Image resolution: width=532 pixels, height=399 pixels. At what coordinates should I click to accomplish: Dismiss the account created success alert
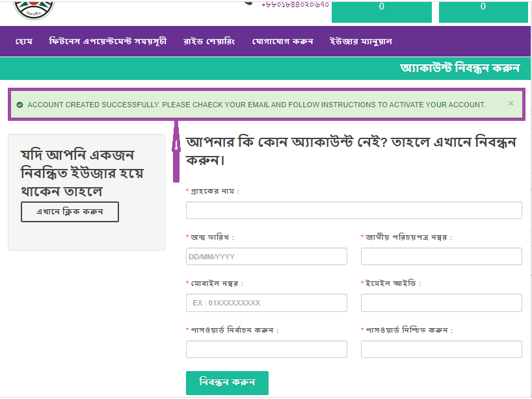[511, 103]
